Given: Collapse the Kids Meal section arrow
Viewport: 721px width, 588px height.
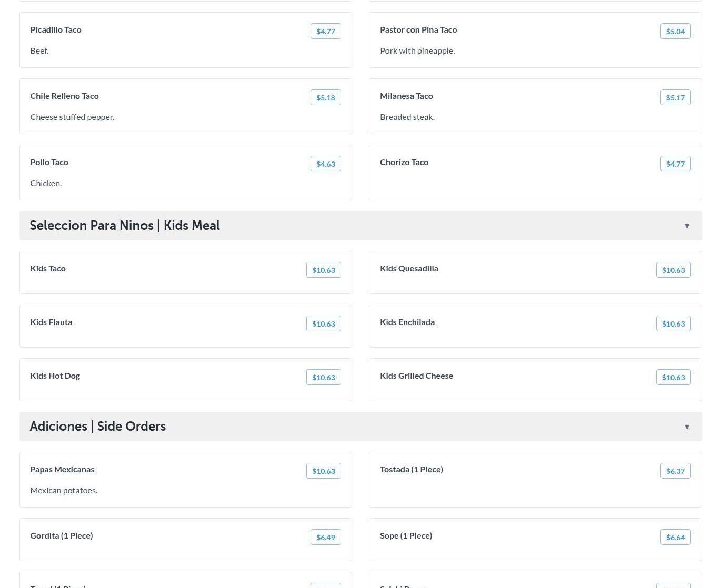Looking at the screenshot, I should pyautogui.click(x=687, y=226).
